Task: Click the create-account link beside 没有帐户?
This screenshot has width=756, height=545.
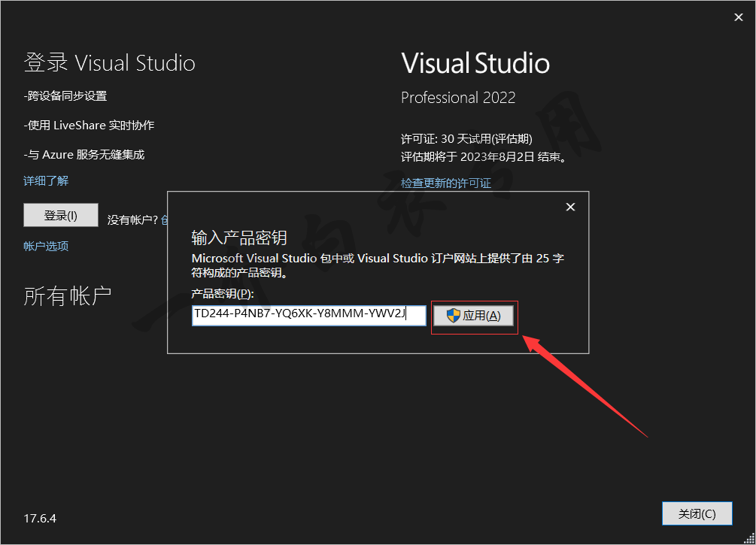Action: 163,220
